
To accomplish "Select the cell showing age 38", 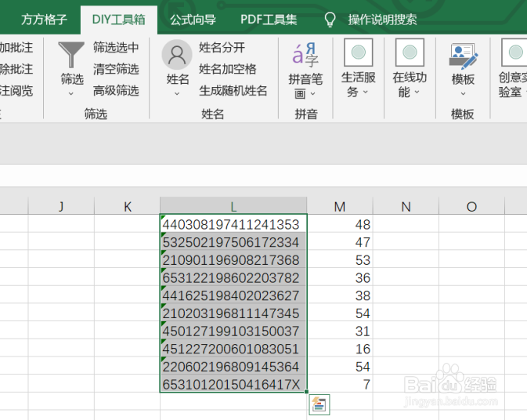I will pyautogui.click(x=340, y=295).
